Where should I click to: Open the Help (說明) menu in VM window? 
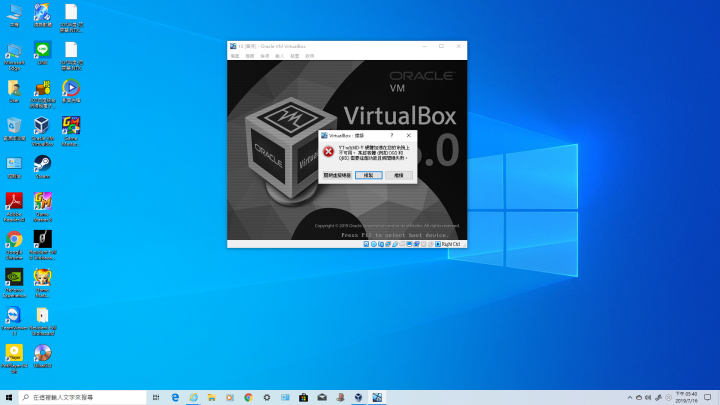[x=309, y=56]
